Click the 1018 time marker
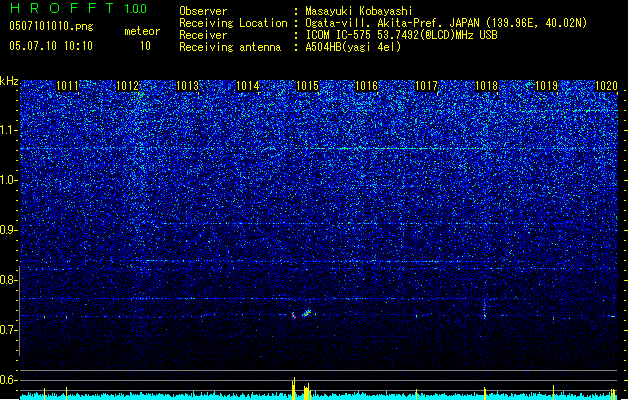 tap(487, 86)
